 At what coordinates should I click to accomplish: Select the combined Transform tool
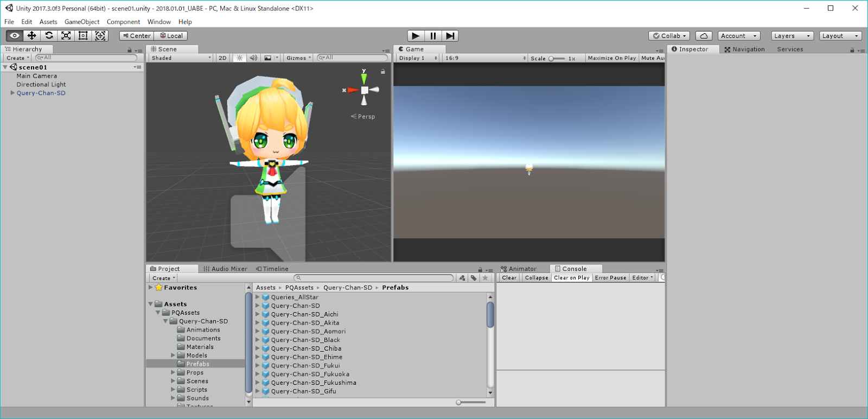pos(100,36)
